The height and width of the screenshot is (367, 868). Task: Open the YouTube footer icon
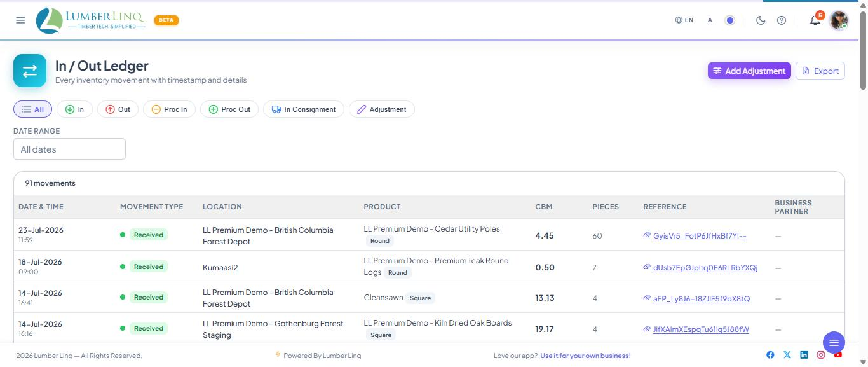838,355
